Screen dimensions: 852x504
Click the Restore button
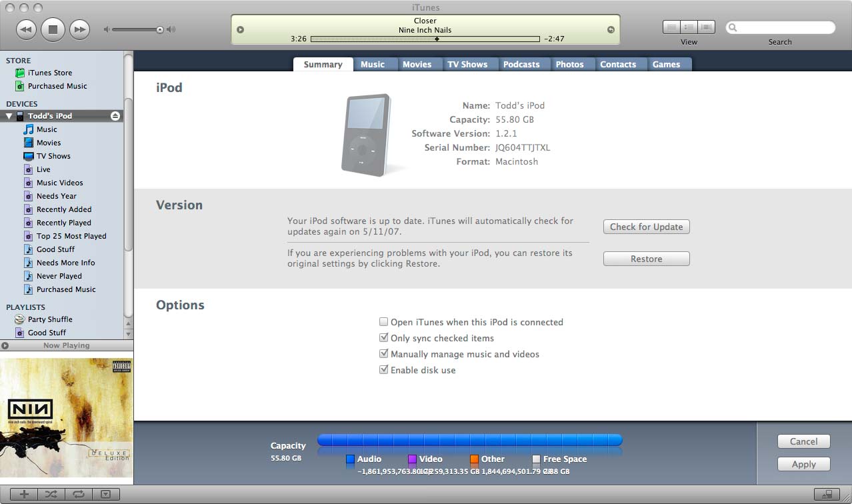pos(646,259)
